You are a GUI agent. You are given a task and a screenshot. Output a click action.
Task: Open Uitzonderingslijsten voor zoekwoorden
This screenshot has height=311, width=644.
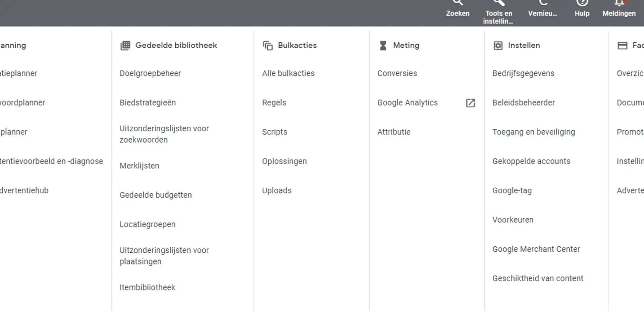[164, 134]
